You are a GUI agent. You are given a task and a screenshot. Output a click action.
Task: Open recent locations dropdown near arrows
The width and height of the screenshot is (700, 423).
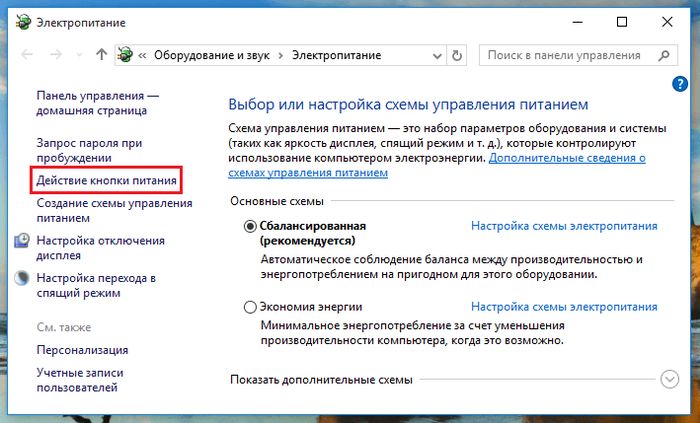(x=78, y=55)
